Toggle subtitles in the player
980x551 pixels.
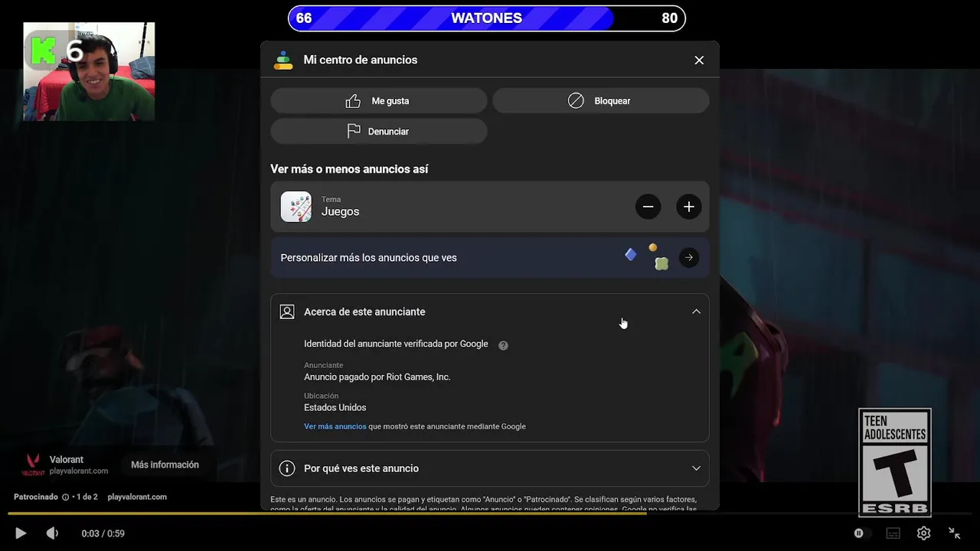[893, 533]
